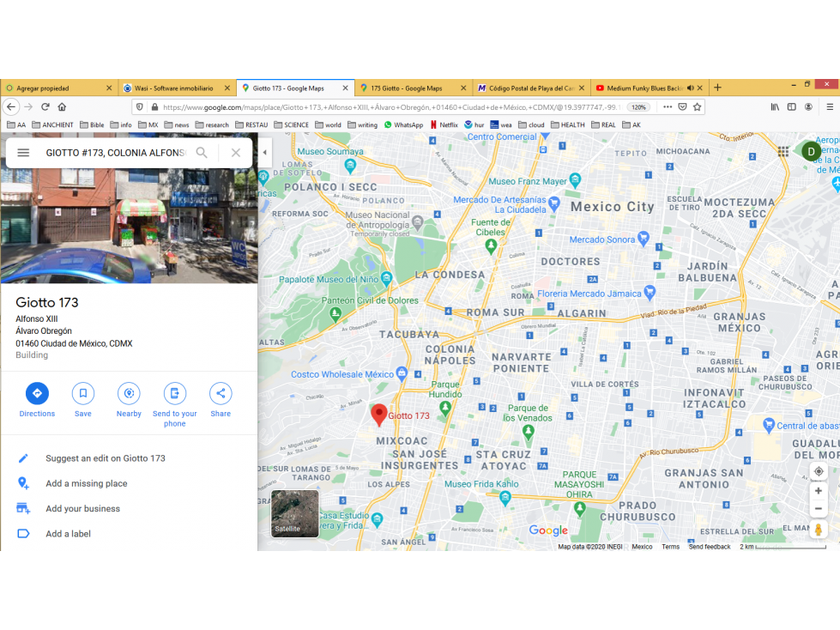Open page actions three-dot menu
The width and height of the screenshot is (840, 630).
coord(668,106)
